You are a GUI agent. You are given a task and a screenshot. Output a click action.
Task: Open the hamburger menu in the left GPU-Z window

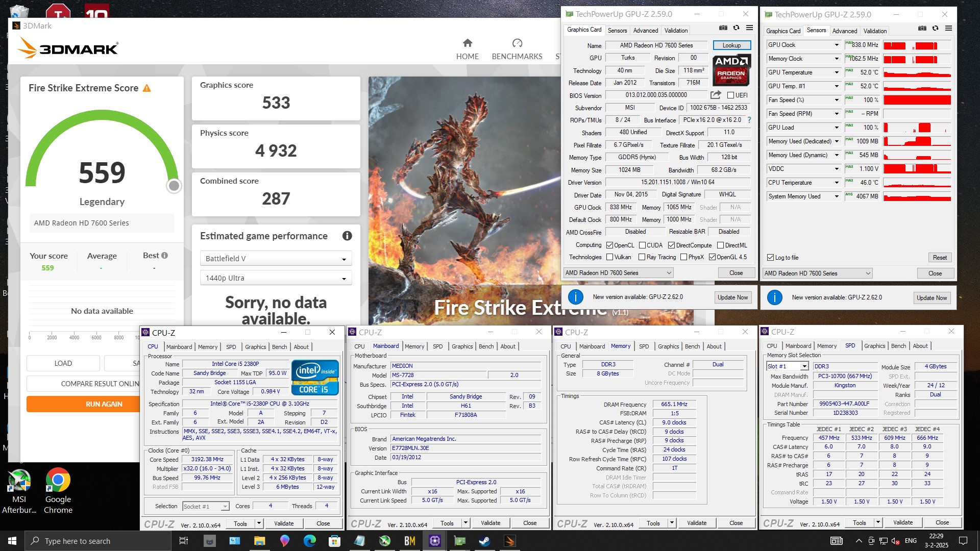(749, 28)
